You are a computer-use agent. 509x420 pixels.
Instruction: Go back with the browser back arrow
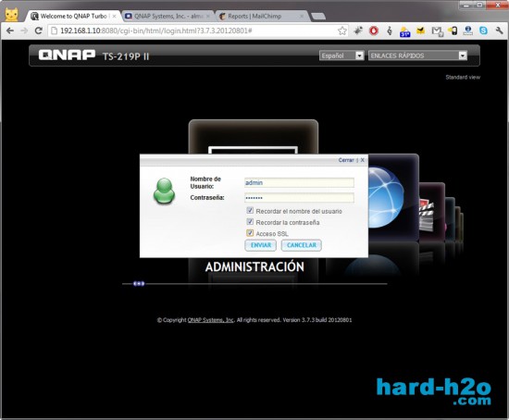[10, 31]
